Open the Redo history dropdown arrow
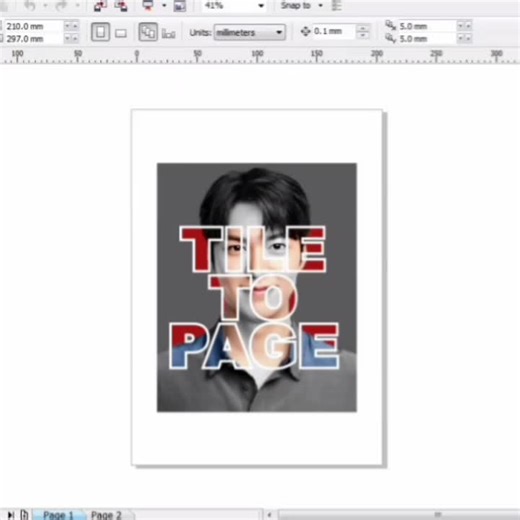520x520 pixels. (78, 5)
